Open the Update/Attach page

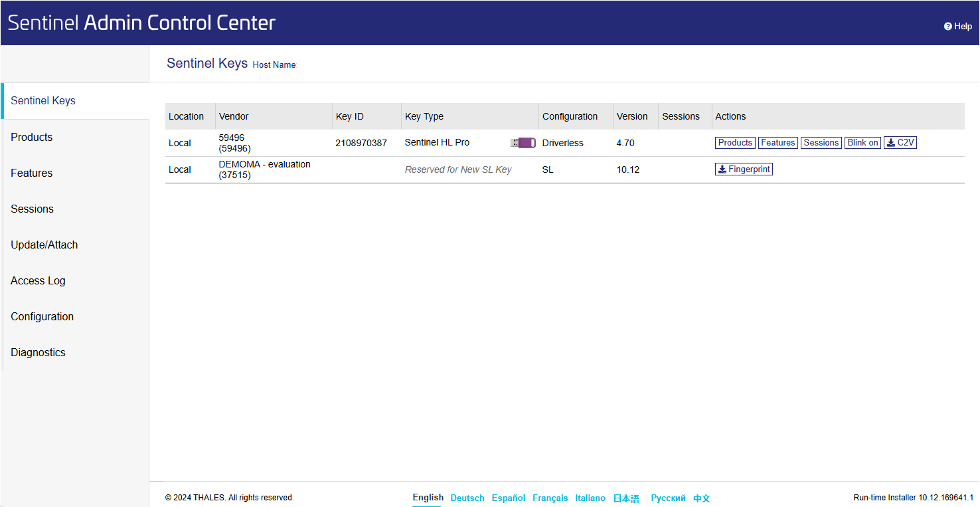click(75, 245)
